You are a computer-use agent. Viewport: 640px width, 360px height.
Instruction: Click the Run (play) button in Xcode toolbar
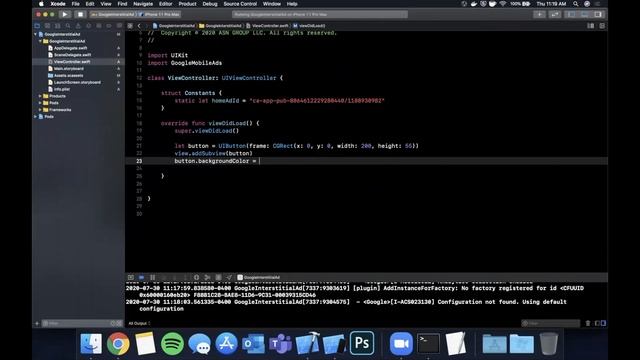64,14
